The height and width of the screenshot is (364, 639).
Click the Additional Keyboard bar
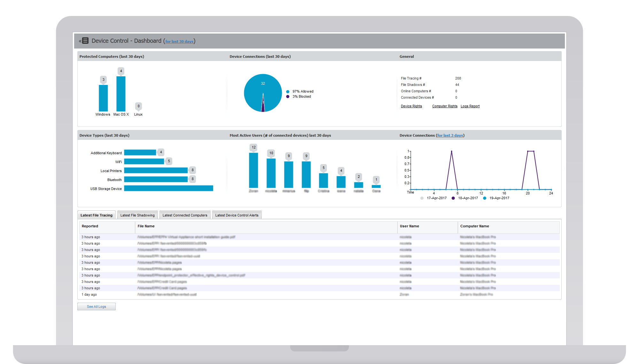(x=140, y=153)
